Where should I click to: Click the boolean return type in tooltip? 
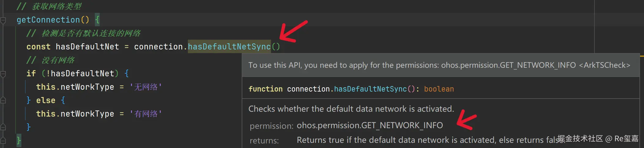click(439, 89)
